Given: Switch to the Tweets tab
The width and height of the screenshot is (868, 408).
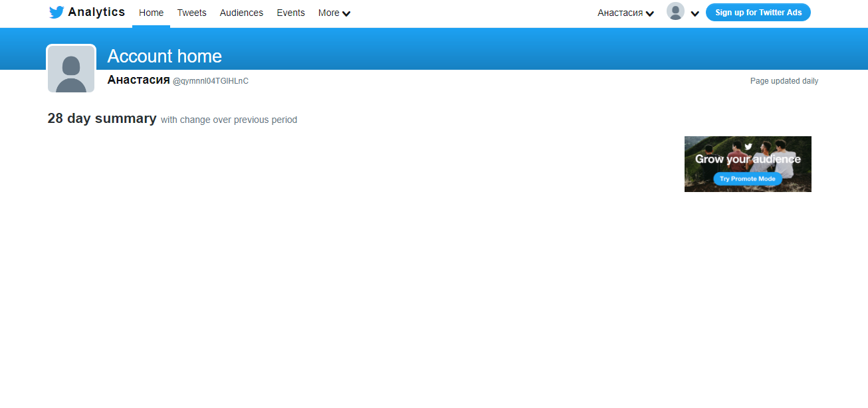Looking at the screenshot, I should (x=191, y=13).
